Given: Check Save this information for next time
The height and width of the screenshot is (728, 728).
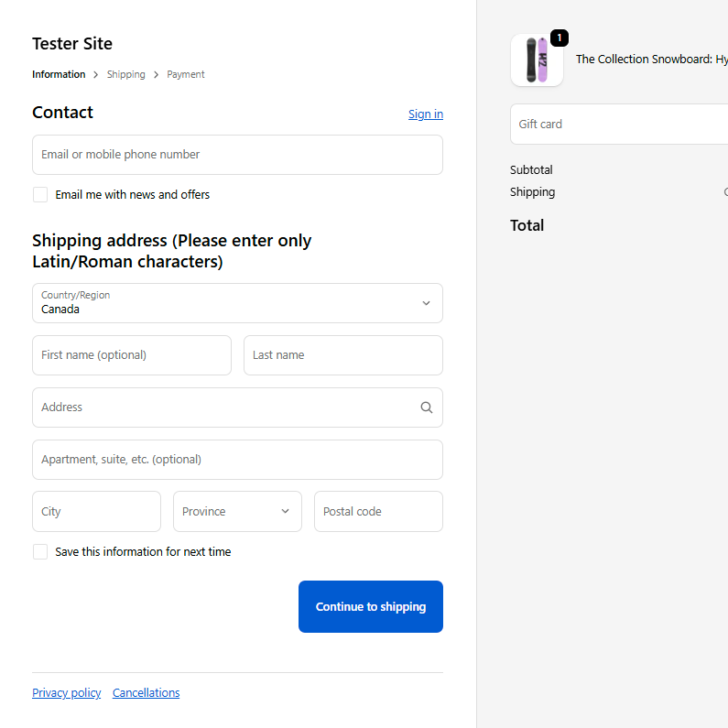Looking at the screenshot, I should 40,551.
